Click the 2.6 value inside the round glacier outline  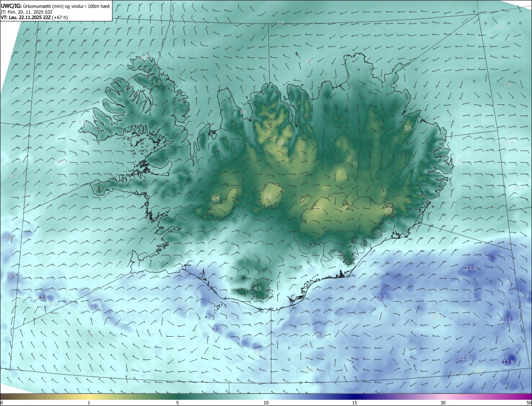tap(268, 196)
